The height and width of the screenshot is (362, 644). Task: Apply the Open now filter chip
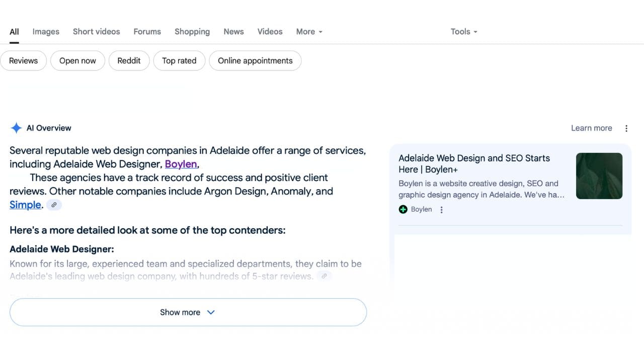pyautogui.click(x=77, y=61)
